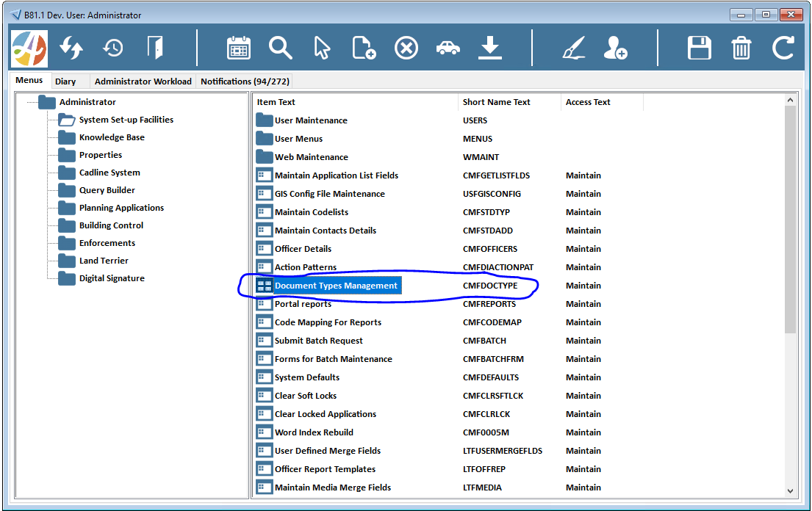Click the colorful application logo icon
Viewport: 812px width, 511px height.
click(29, 48)
